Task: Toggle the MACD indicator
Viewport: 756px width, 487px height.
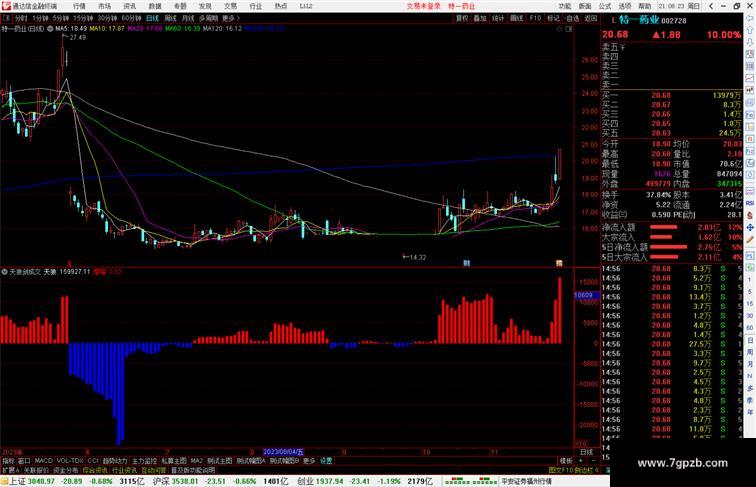Action: click(43, 461)
